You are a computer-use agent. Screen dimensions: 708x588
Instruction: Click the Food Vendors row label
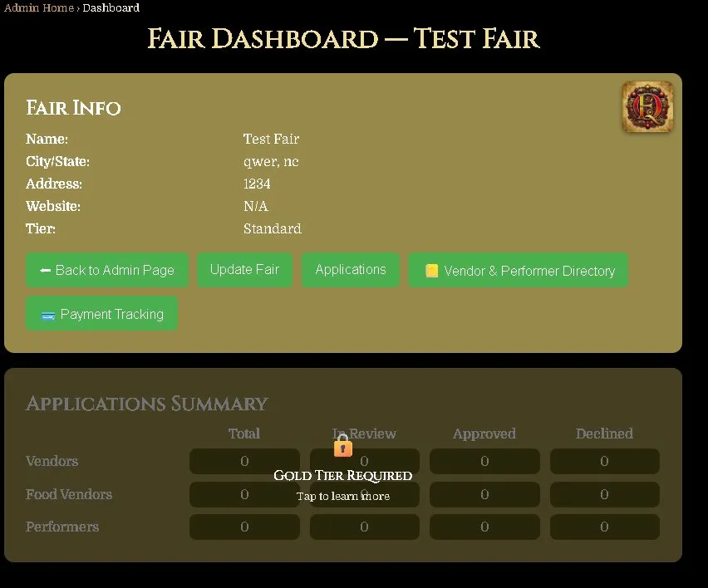tap(69, 494)
